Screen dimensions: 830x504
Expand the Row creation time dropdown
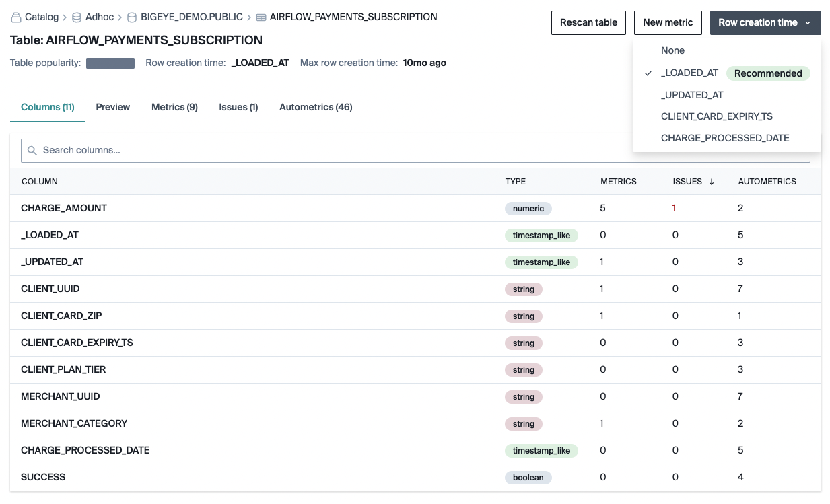point(765,22)
